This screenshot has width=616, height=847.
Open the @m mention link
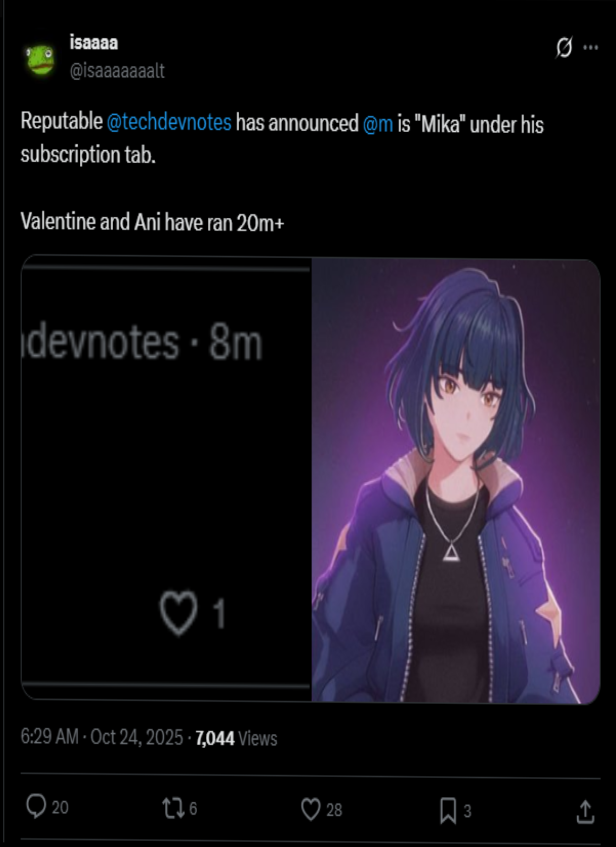tap(378, 124)
